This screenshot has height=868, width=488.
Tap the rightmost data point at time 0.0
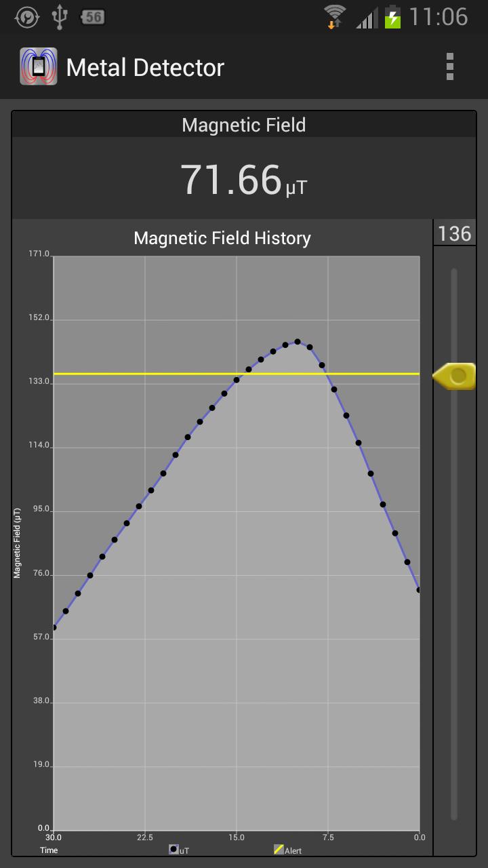coord(418,590)
